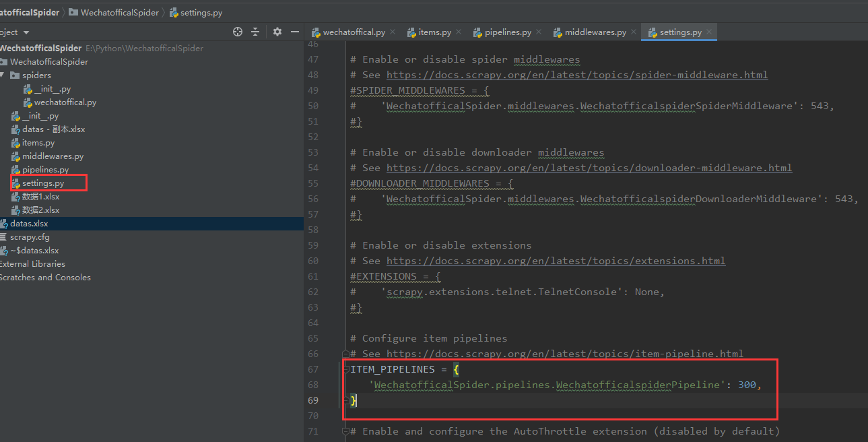Open the Project panel gear settings

tap(277, 32)
